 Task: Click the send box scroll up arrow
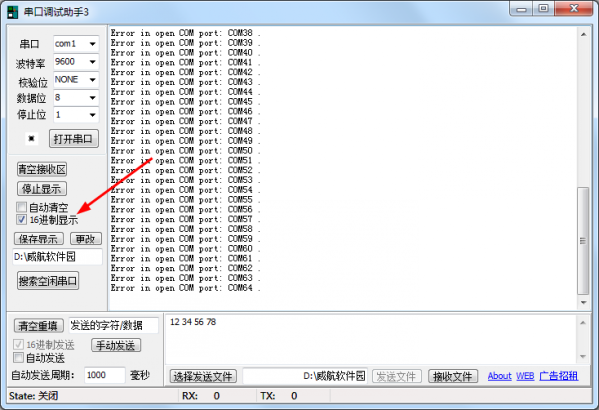583,323
